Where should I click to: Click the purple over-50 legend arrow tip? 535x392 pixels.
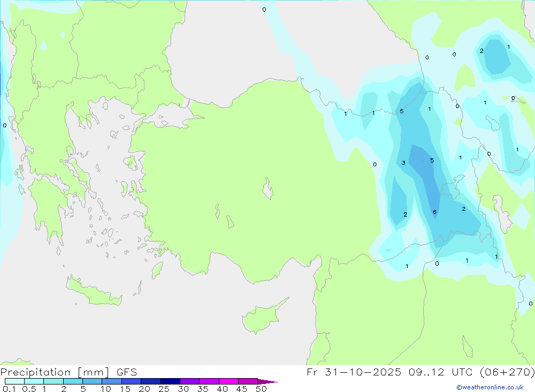[x=268, y=382]
